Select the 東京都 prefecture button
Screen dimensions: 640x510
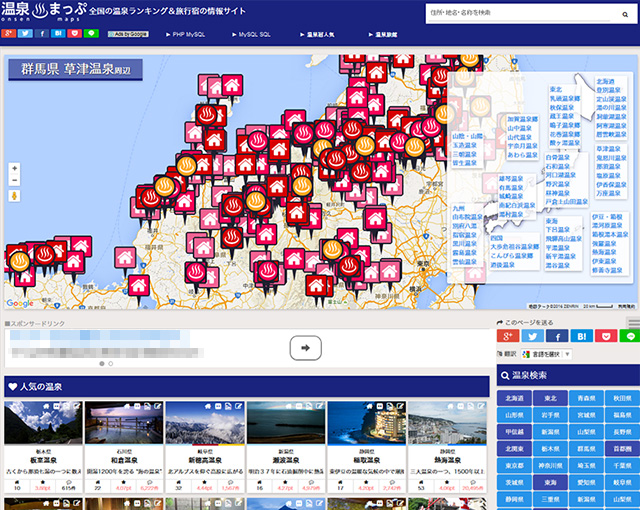click(514, 465)
